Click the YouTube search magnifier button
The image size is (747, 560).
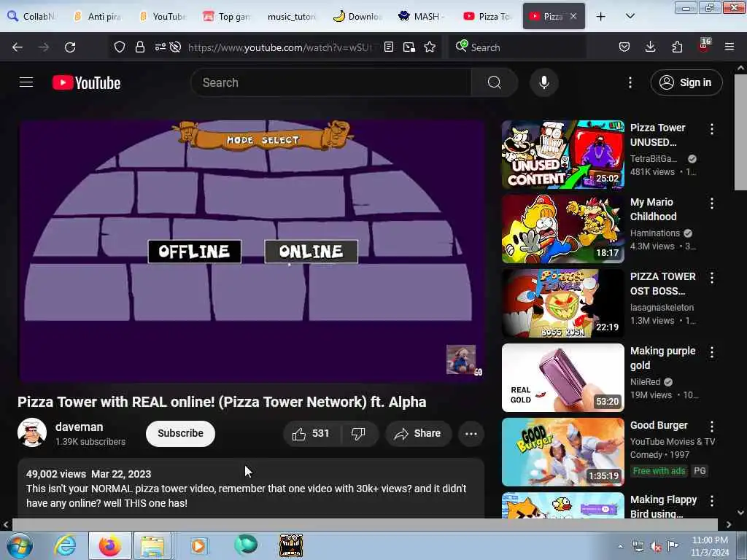click(x=495, y=82)
